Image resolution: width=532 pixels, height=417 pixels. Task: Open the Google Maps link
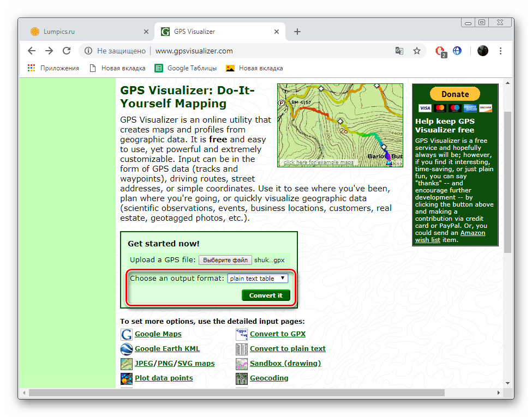[158, 334]
